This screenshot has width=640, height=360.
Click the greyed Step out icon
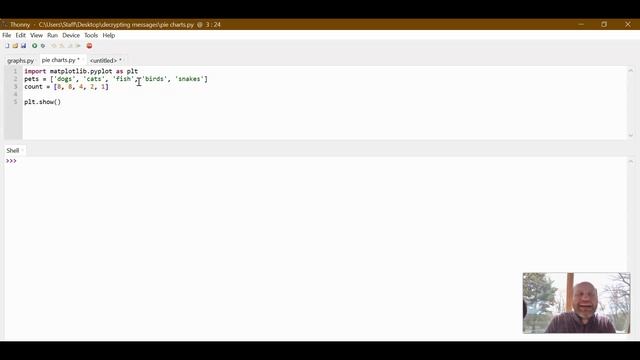[70, 46]
